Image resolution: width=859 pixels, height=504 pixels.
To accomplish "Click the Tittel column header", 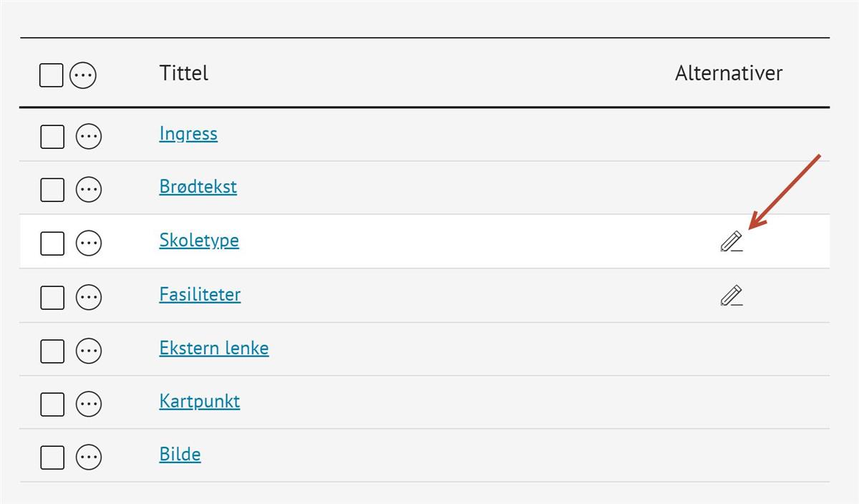I will (184, 73).
